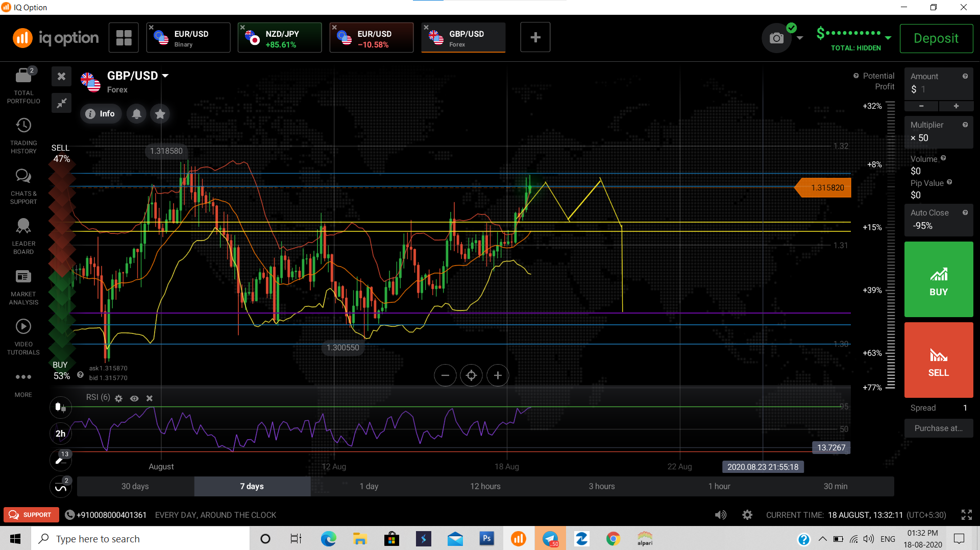Zoom out the chart with the minus button
Image resolution: width=980 pixels, height=550 pixels.
click(445, 376)
